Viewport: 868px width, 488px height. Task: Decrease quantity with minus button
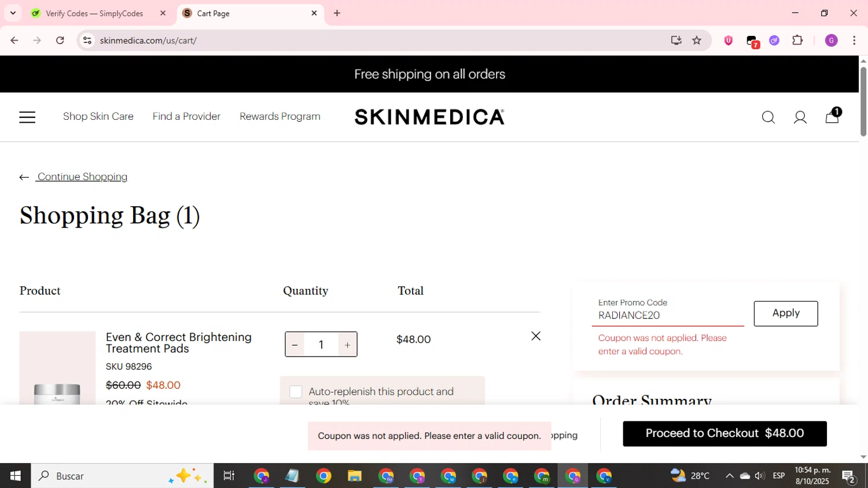[x=295, y=345]
